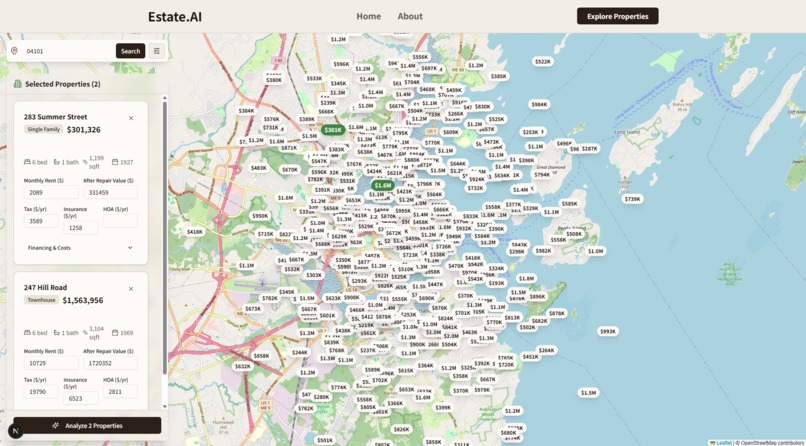Click the HOA field showing 2811

(120, 392)
